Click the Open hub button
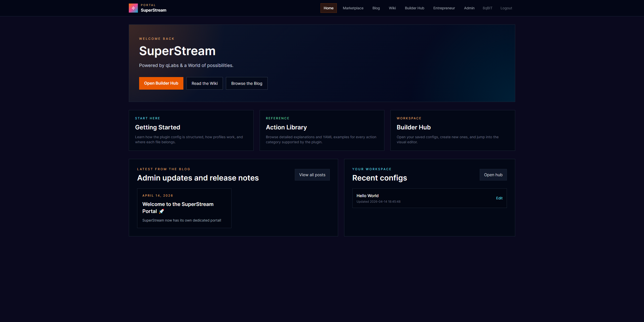The height and width of the screenshot is (322, 644). [x=493, y=175]
